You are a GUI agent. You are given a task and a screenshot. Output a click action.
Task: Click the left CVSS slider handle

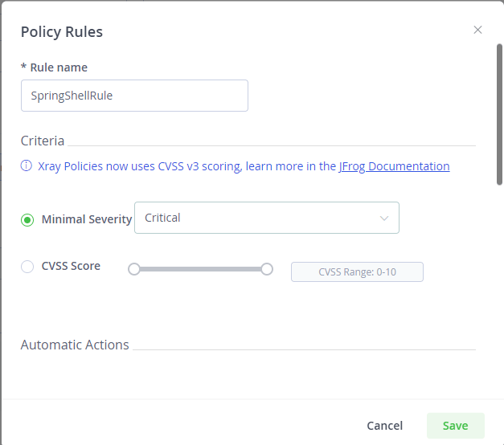(134, 269)
